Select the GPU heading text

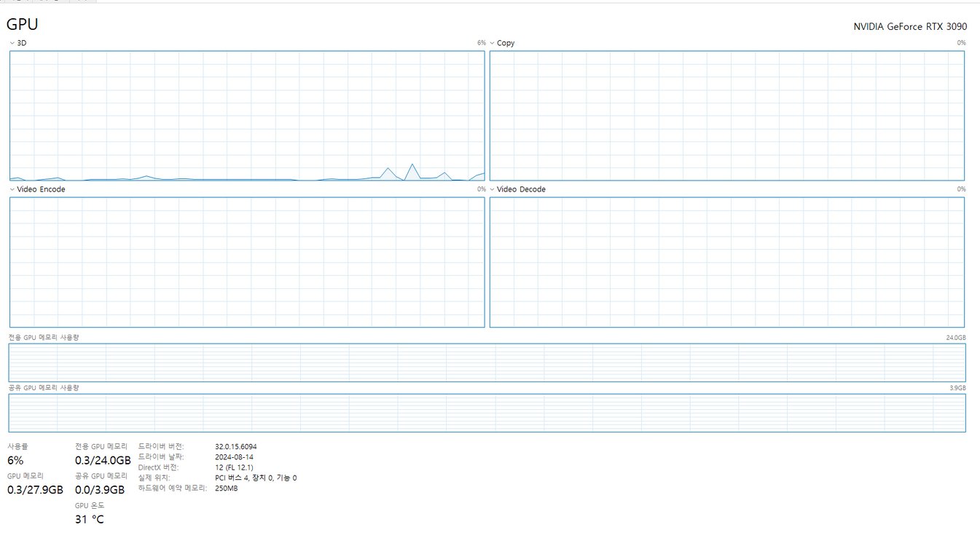coord(23,24)
